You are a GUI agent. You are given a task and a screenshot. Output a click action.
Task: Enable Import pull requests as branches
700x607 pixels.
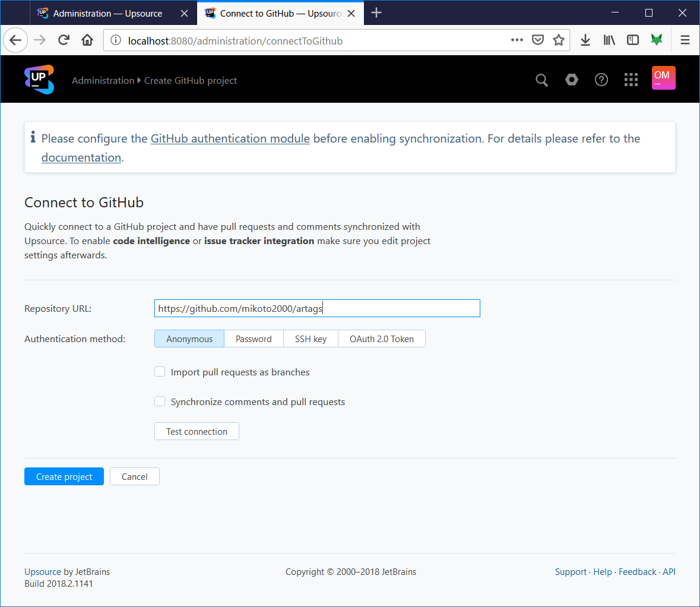160,371
